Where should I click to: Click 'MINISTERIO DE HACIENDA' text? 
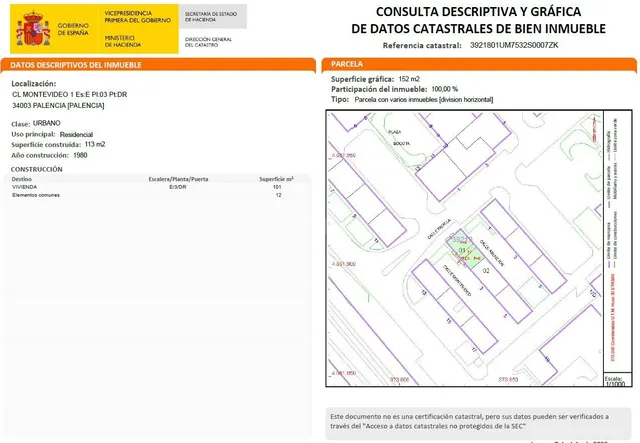[123, 41]
